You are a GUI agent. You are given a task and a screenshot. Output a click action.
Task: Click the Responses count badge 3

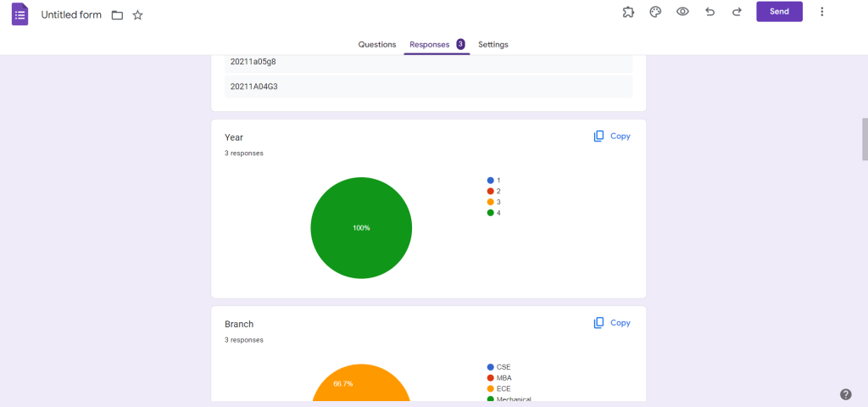coord(460,44)
